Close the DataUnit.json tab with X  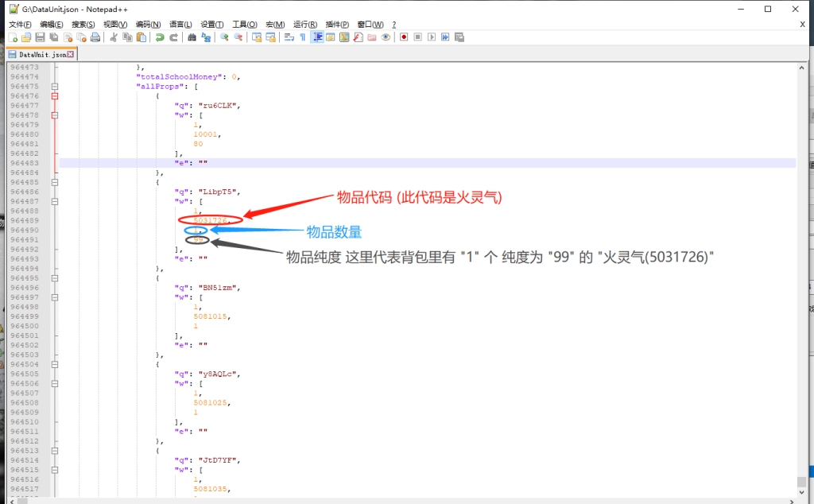pyautogui.click(x=71, y=54)
